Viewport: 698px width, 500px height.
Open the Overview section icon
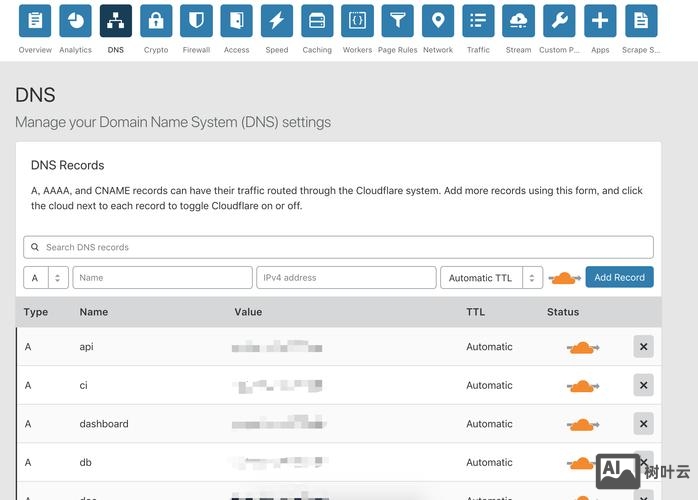(35, 21)
